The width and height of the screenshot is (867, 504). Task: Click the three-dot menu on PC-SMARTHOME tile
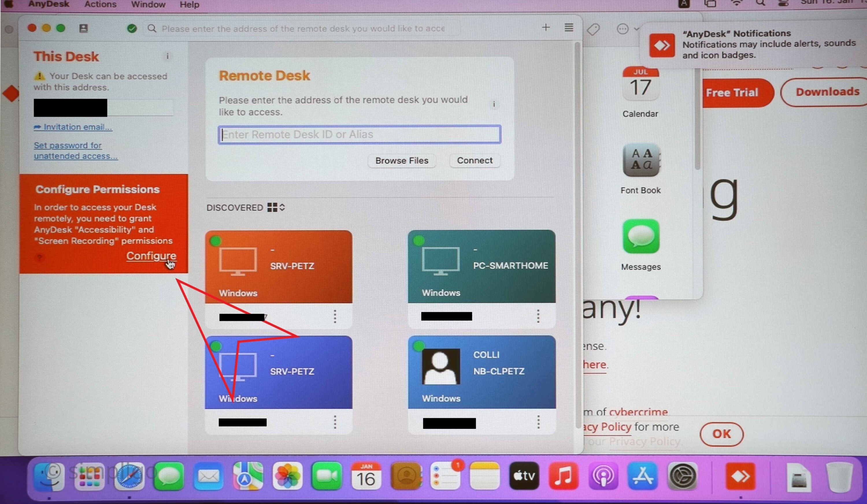(538, 316)
